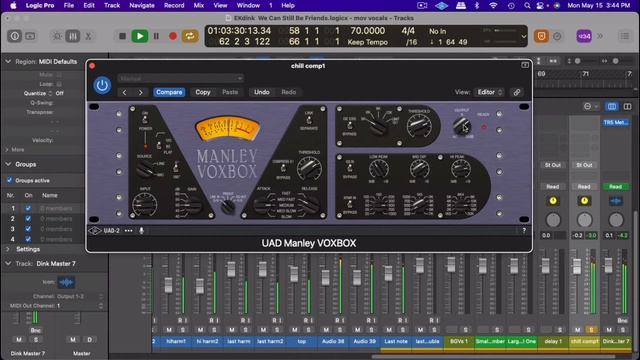The width and height of the screenshot is (640, 360).
Task: Click the question mark help icon in UAD toolbar
Action: point(524,231)
